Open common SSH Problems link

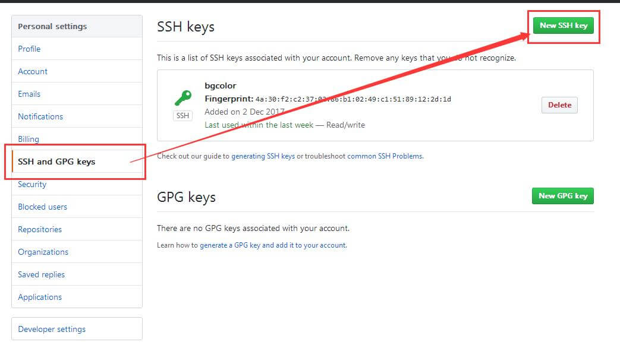tap(385, 156)
